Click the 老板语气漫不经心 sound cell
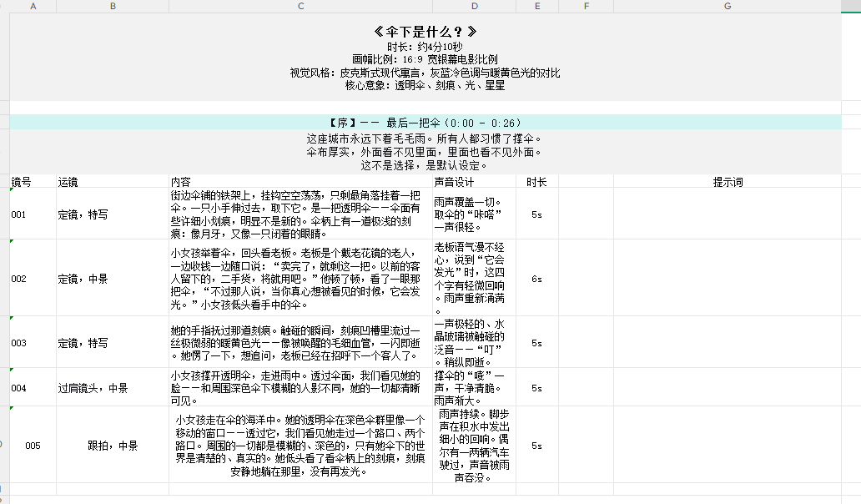The image size is (861, 504). pyautogui.click(x=475, y=279)
